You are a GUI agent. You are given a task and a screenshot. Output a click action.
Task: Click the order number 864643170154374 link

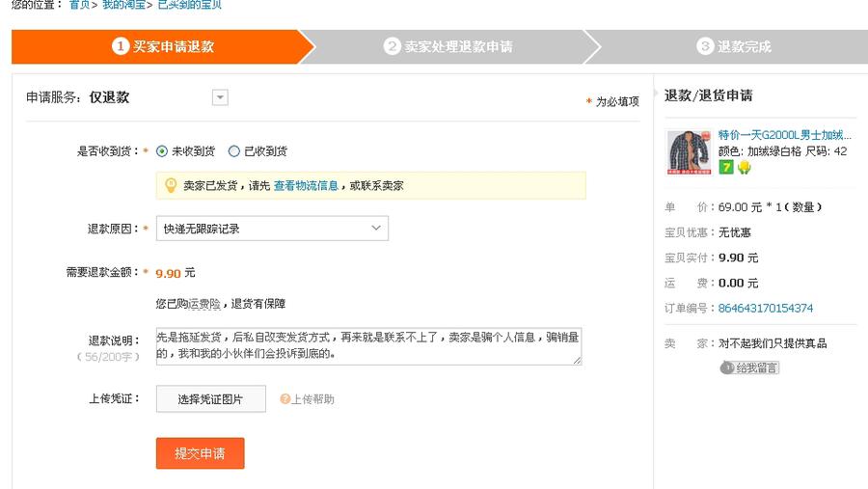(x=765, y=309)
